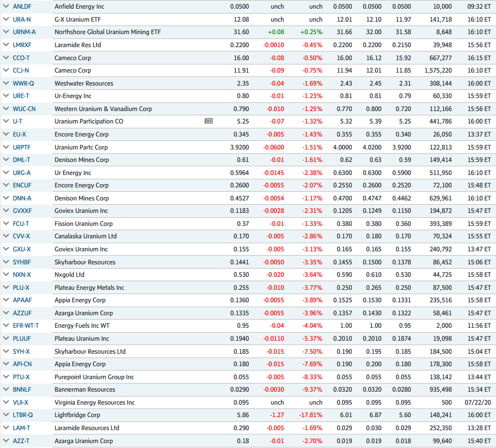Click the 667,277 volume for CCO-T
Image resolution: width=496 pixels, height=448 pixels.
pos(441,58)
